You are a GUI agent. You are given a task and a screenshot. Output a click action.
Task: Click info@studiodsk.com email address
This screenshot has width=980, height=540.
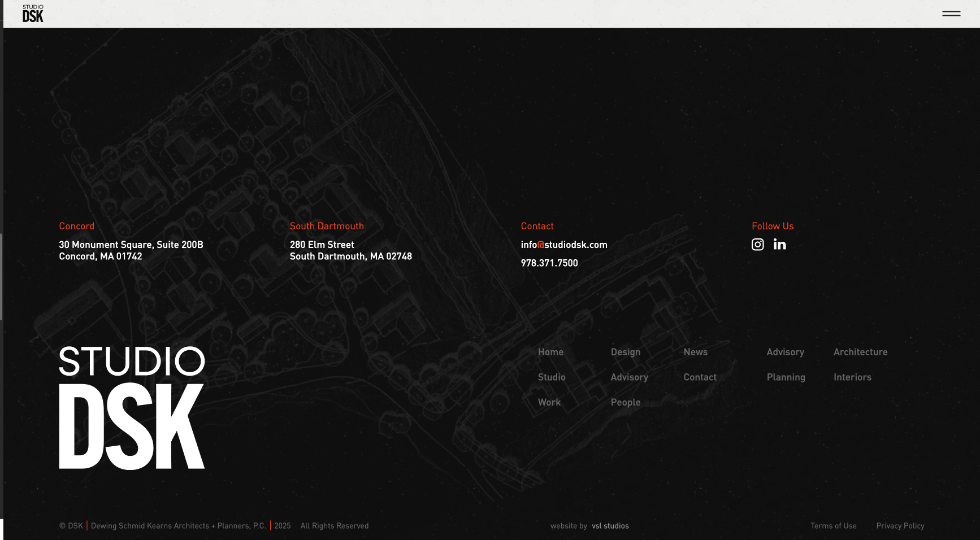(x=564, y=245)
